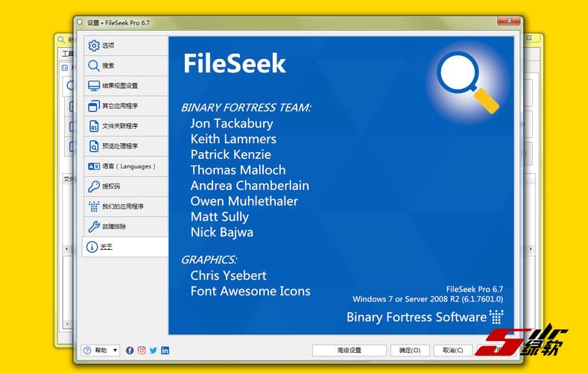Open the Instagram link icon

click(142, 351)
